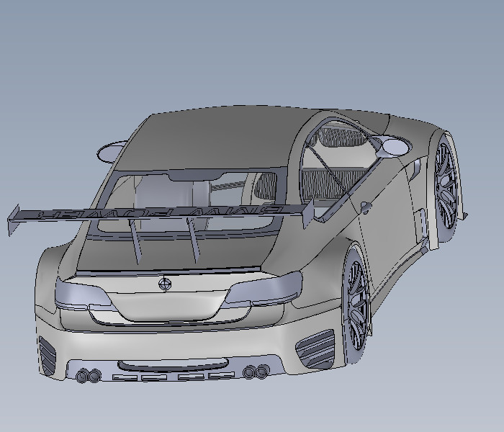Click the rear bumper's left side vent
The image size is (504, 432).
coord(48,356)
